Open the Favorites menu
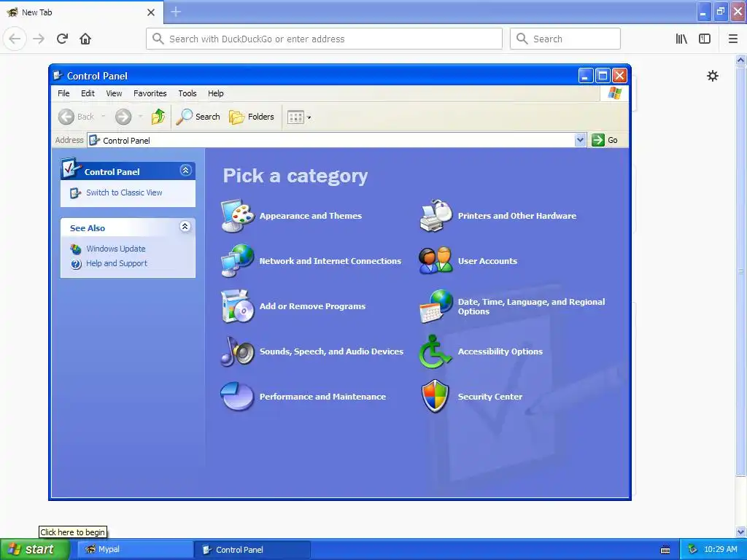Image resolution: width=747 pixels, height=560 pixels. tap(150, 93)
